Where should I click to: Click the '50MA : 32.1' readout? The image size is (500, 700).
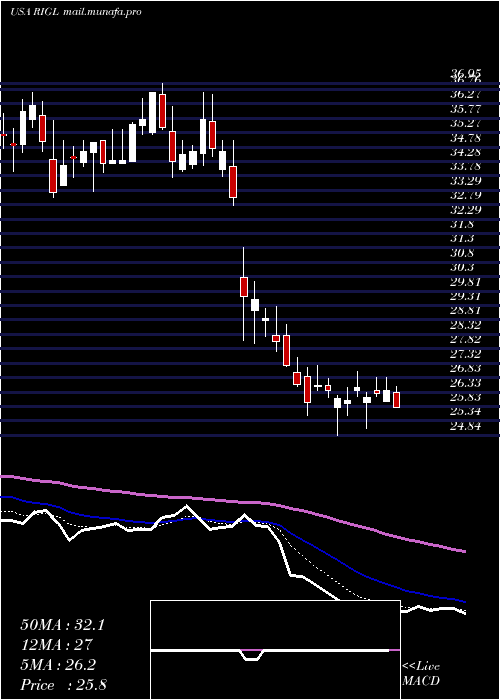[62, 625]
